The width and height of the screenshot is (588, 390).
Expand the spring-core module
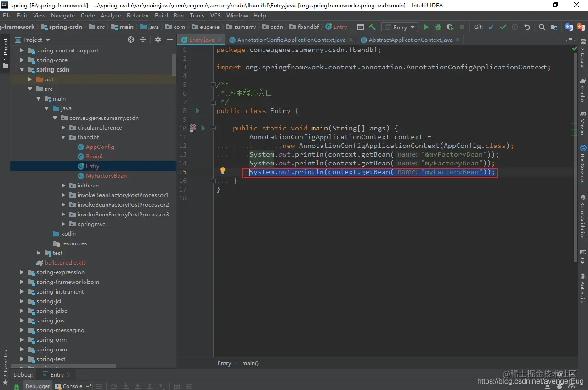[x=22, y=60]
